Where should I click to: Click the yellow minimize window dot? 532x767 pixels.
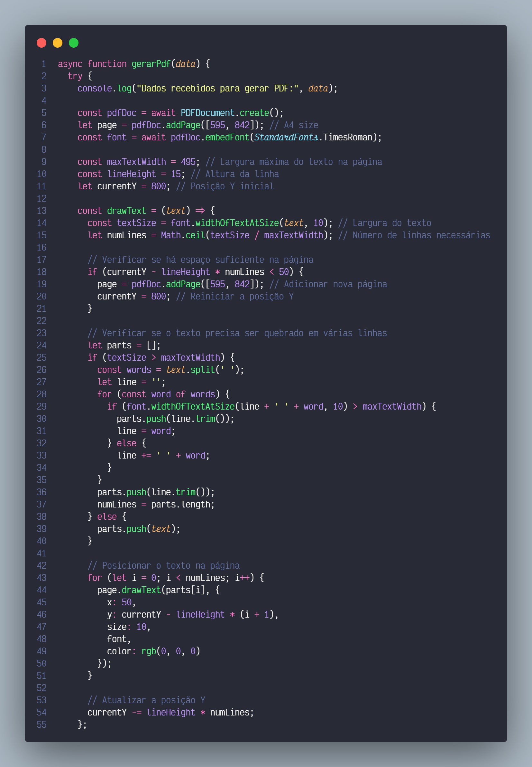coord(57,43)
